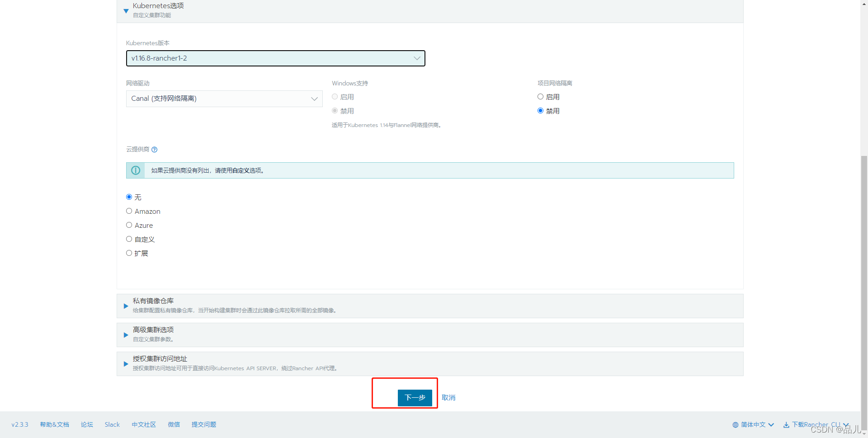Choose 自定义 as the cloud provider
The width and height of the screenshot is (868, 438).
pyautogui.click(x=129, y=239)
